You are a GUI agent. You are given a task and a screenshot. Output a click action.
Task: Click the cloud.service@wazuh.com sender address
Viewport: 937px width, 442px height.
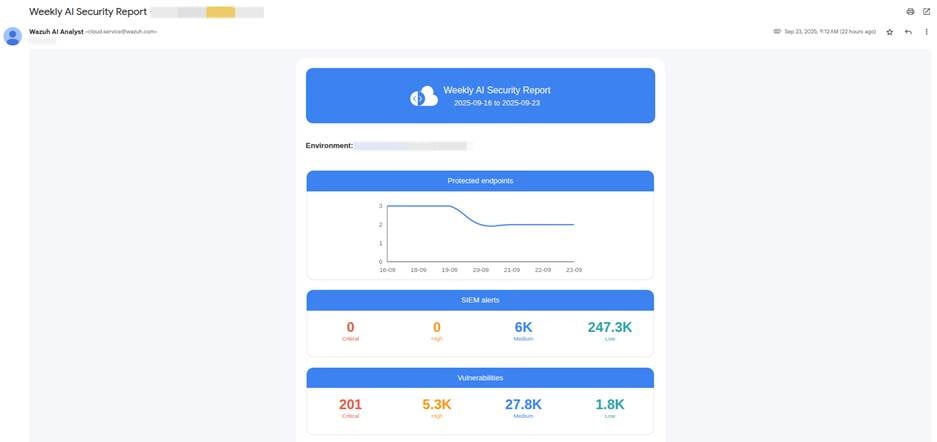121,32
